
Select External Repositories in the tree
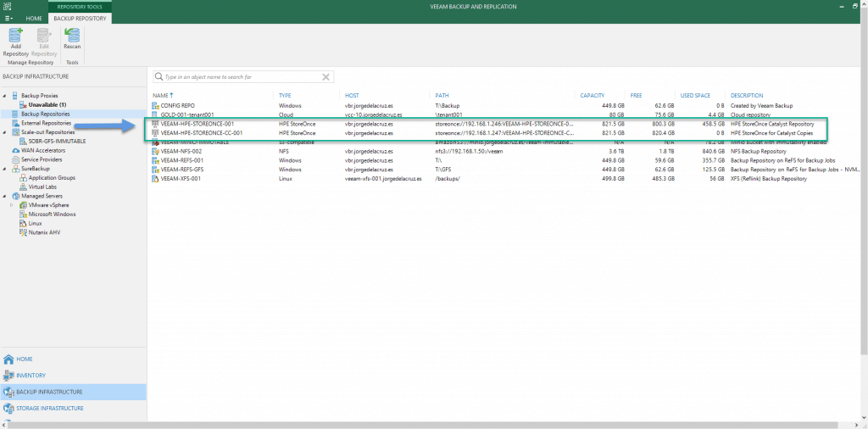coord(46,123)
